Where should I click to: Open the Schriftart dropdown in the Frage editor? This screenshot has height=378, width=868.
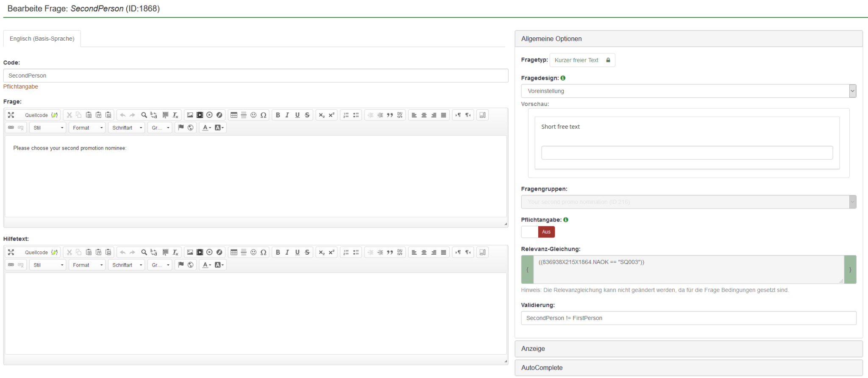pos(127,128)
